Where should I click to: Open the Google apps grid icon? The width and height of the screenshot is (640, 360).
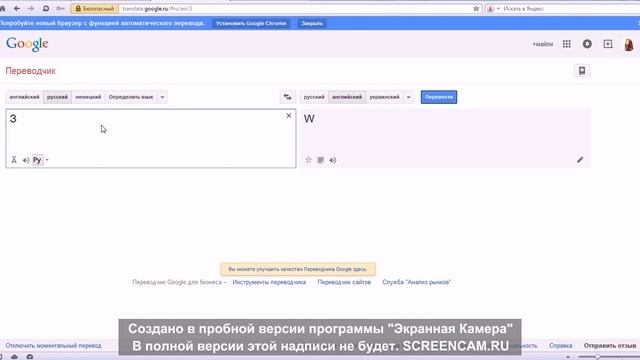(567, 44)
